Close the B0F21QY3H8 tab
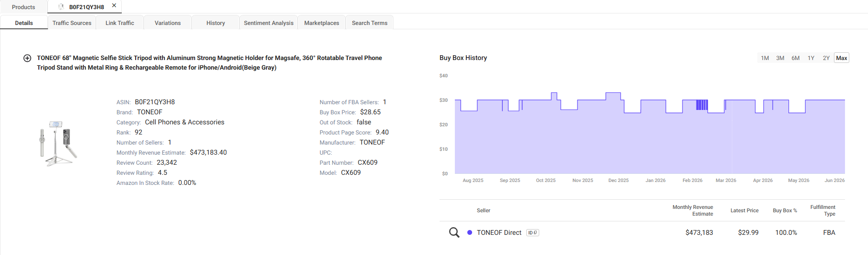This screenshot has width=868, height=255. coord(114,6)
